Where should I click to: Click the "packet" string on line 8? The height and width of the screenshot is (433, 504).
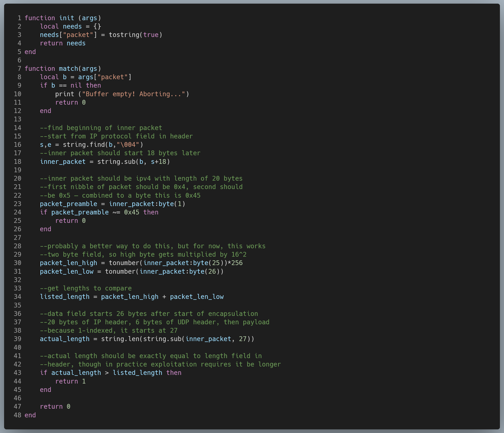point(112,77)
